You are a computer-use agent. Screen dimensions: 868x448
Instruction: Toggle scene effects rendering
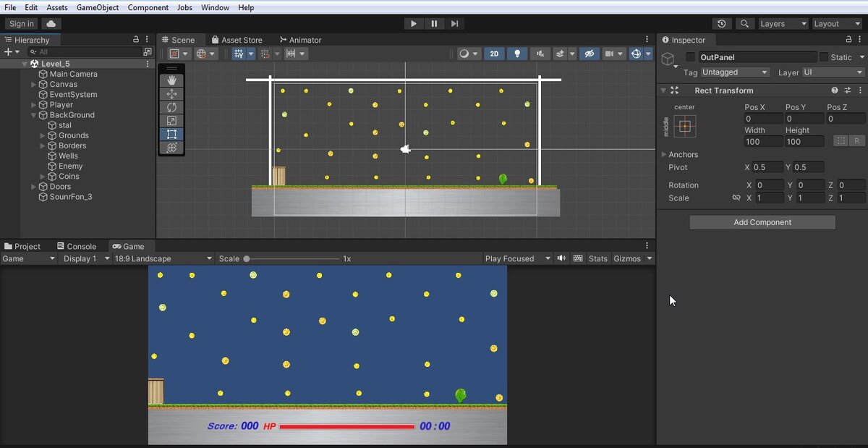pos(560,54)
